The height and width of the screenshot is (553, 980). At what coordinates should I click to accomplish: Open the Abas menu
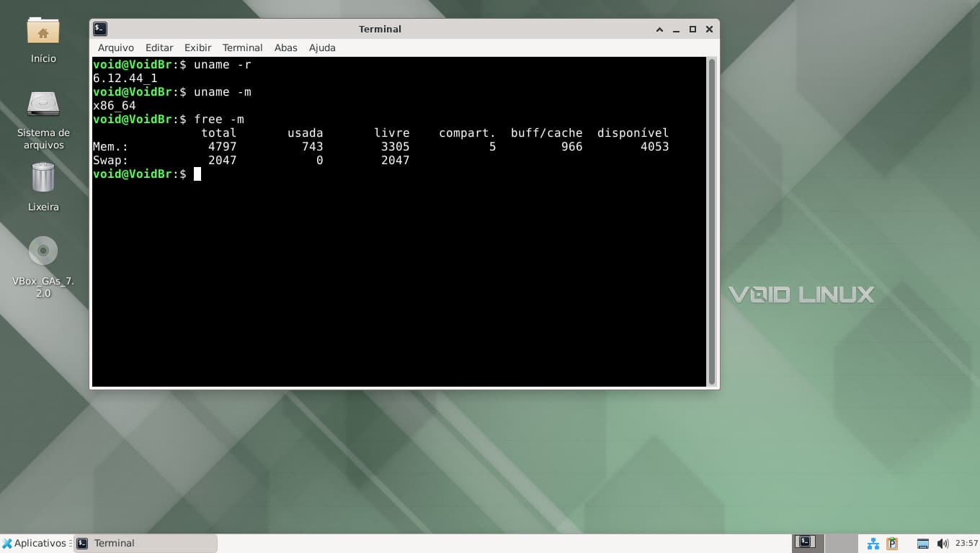click(x=285, y=48)
